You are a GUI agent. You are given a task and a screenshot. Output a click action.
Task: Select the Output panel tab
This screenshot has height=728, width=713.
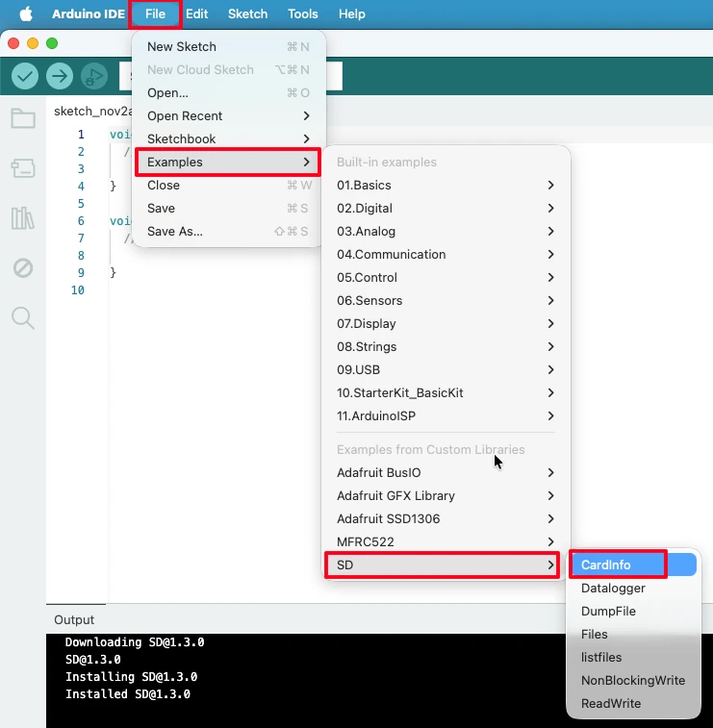pos(74,620)
